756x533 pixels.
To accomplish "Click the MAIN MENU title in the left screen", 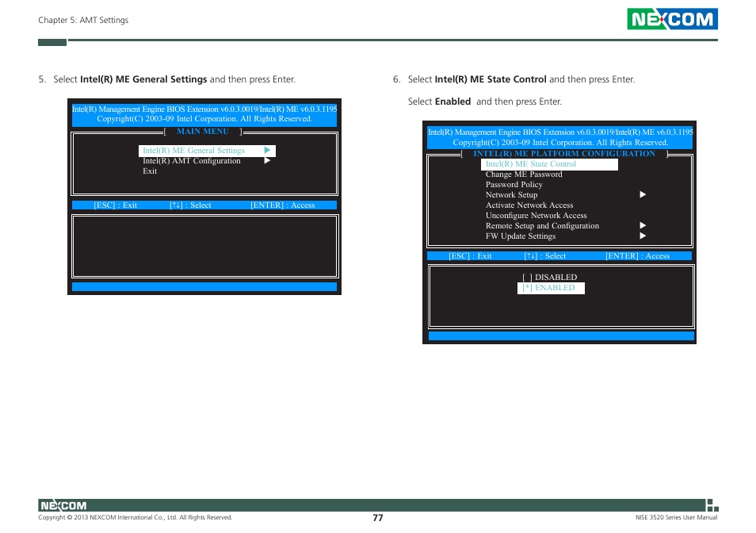I will pyautogui.click(x=203, y=131).
